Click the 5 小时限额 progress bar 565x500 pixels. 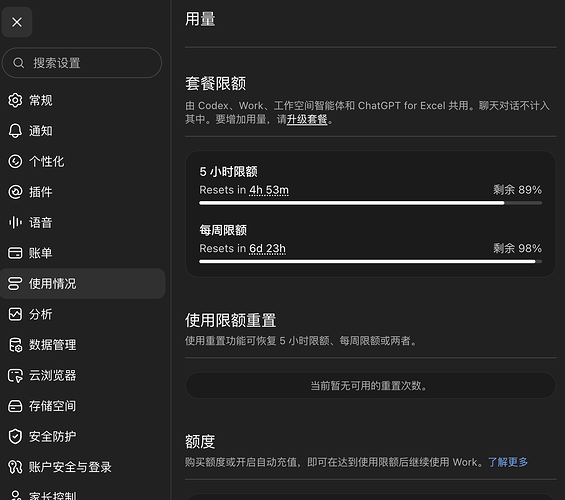click(x=370, y=203)
